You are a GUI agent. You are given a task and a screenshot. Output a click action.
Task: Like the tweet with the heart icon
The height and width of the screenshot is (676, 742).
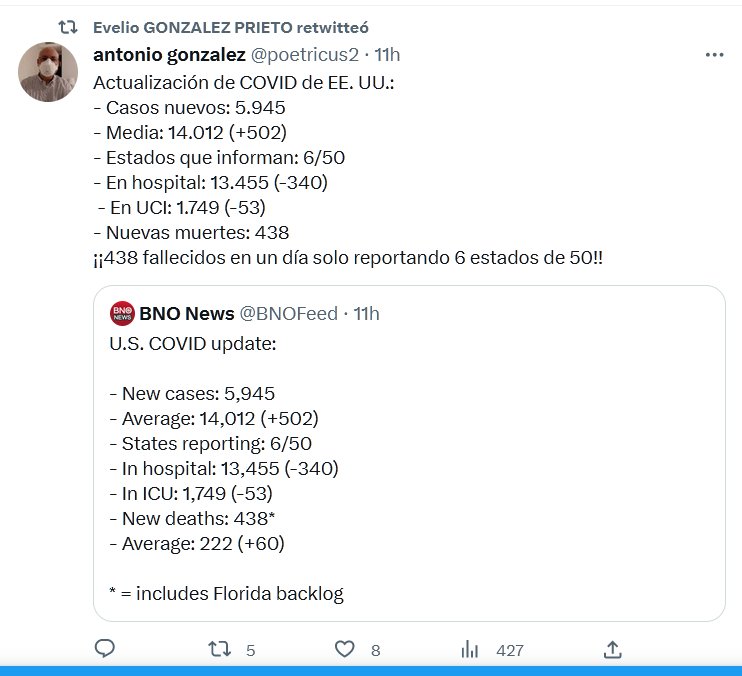point(344,649)
